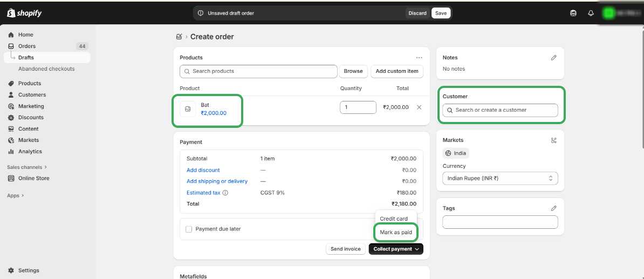
Task: Select Mark as paid option
Action: pos(396,233)
